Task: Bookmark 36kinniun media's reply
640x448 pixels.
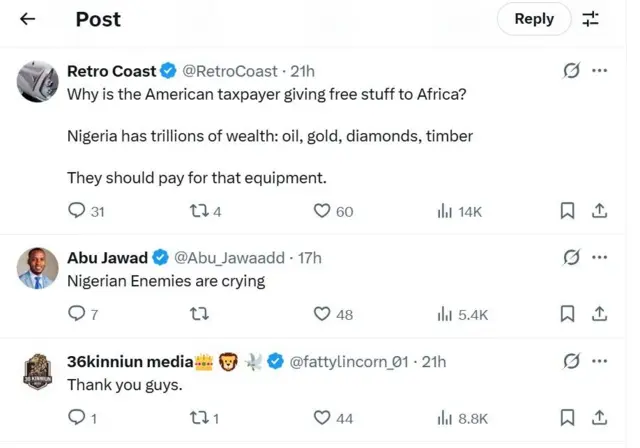Action: click(x=567, y=417)
